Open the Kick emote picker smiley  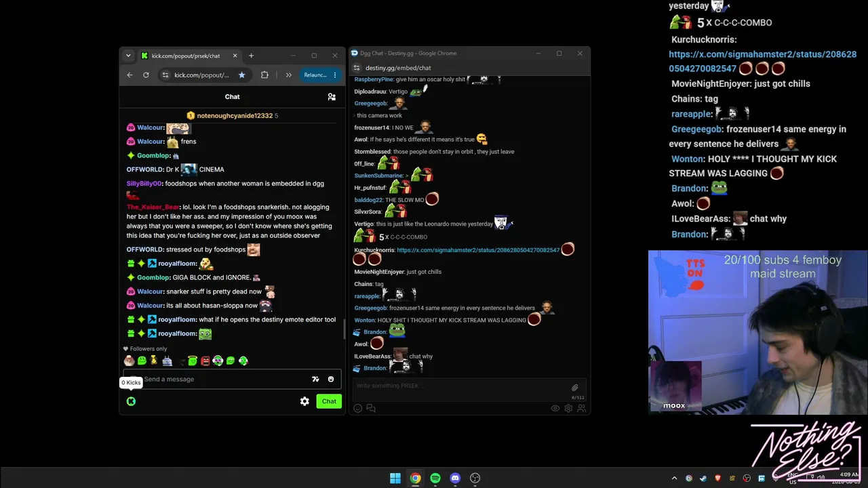(x=331, y=380)
